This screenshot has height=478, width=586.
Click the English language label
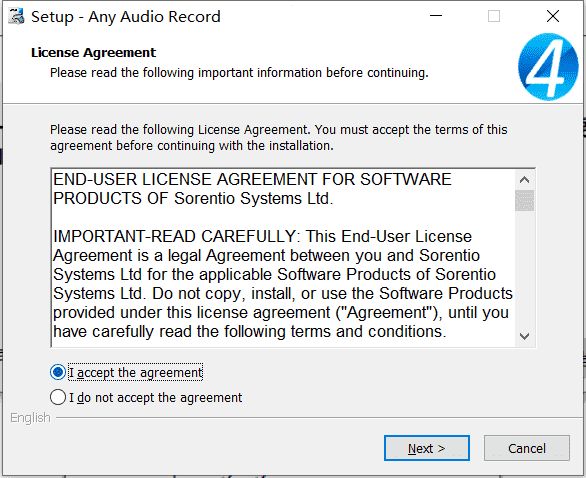pyautogui.click(x=30, y=418)
